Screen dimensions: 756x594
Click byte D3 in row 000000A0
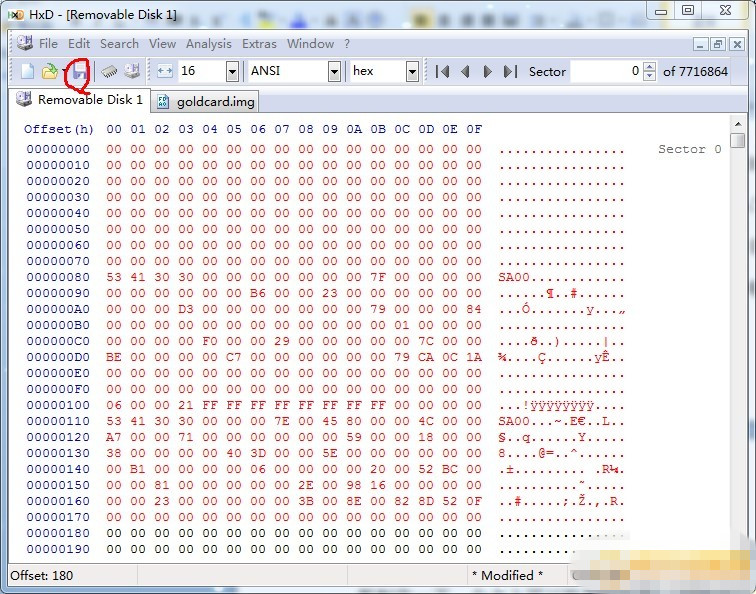(x=186, y=309)
